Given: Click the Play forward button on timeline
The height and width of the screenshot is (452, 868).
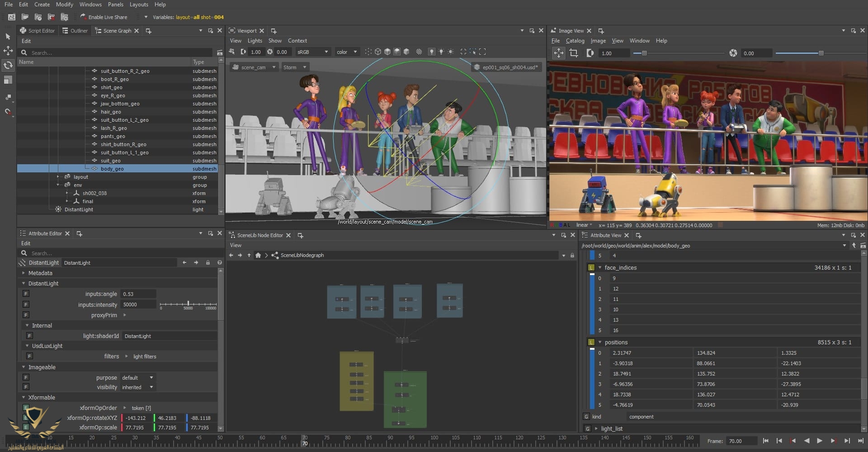Looking at the screenshot, I should (820, 441).
